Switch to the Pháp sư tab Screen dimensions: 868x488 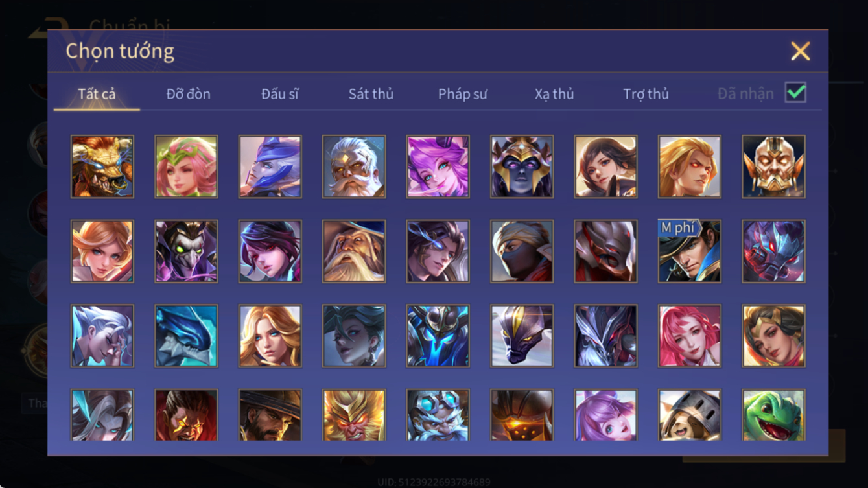[463, 94]
